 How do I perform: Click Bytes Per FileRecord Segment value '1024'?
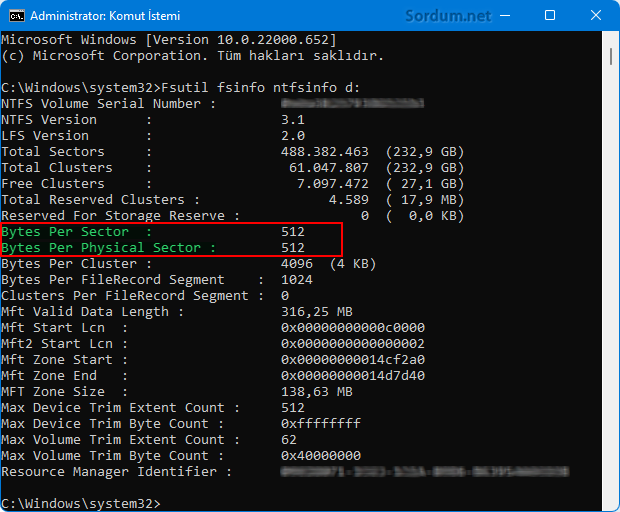[x=297, y=280]
